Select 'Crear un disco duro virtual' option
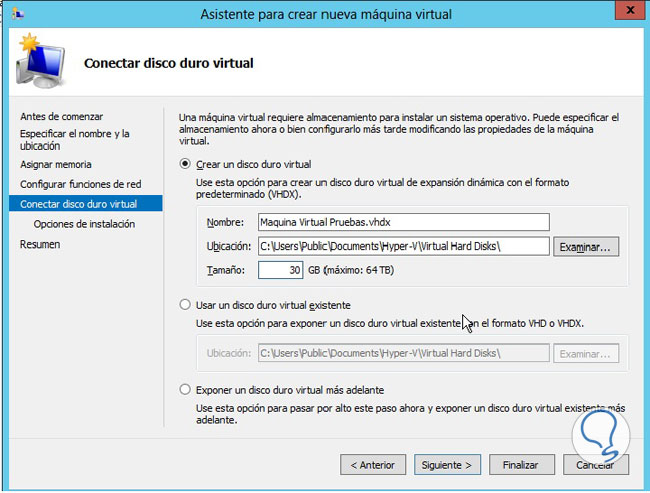650x493 pixels. pyautogui.click(x=184, y=163)
